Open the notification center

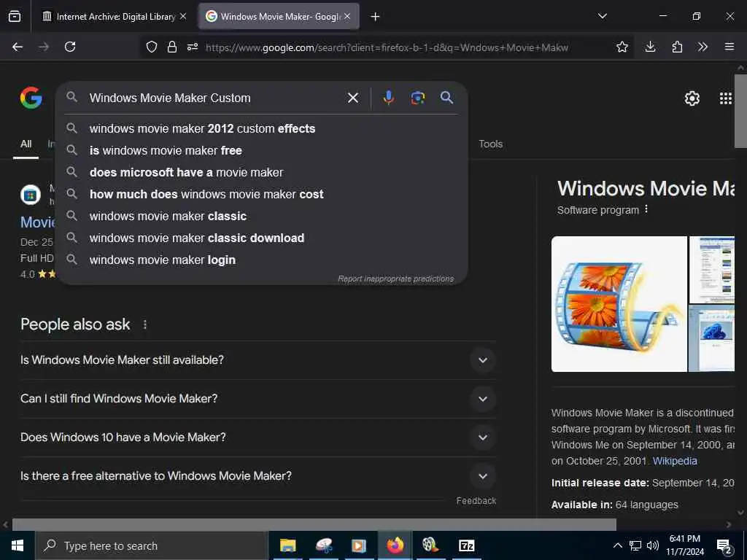[x=724, y=546]
